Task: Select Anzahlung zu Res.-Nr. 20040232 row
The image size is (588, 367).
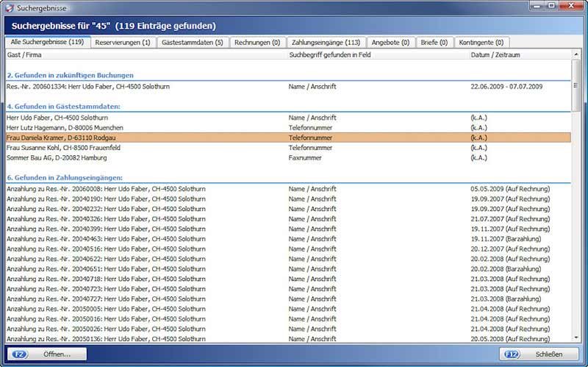Action: [x=288, y=209]
